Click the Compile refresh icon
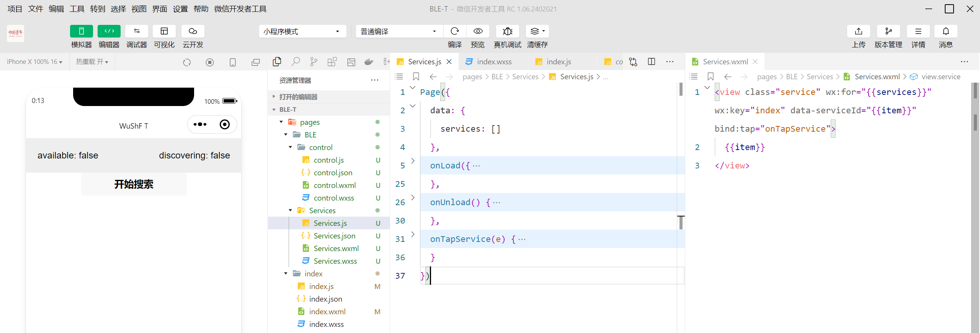This screenshot has width=980, height=333. tap(455, 31)
